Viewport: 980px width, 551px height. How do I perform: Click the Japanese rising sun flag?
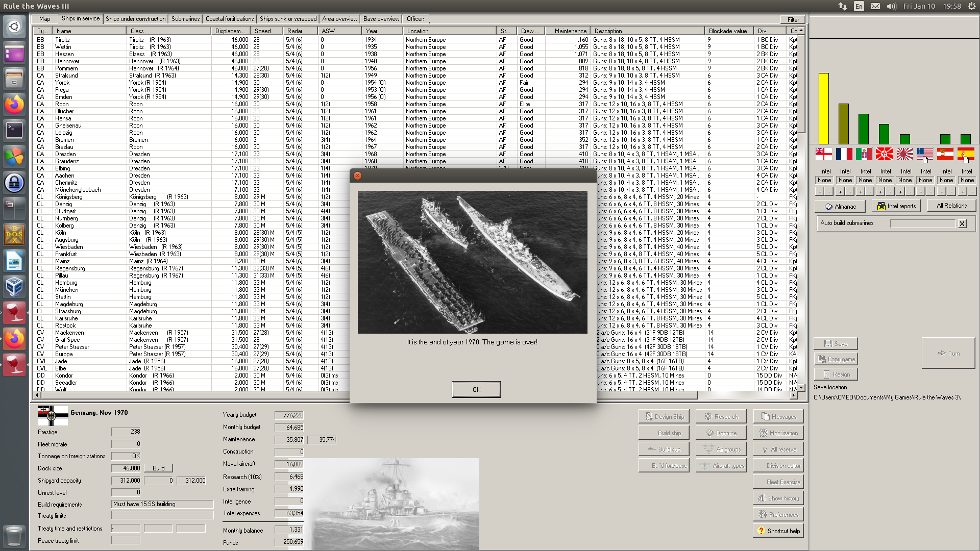pyautogui.click(x=905, y=154)
